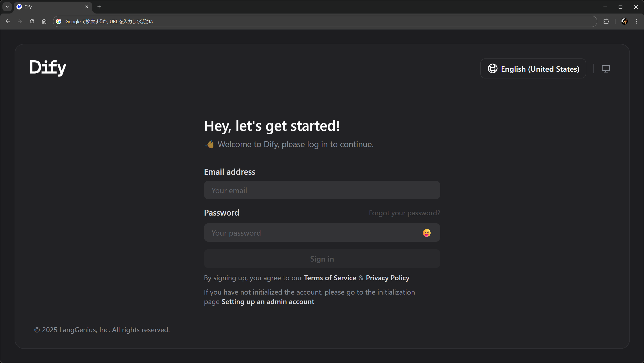Click the browser profile avatar
This screenshot has width=644, height=363.
coord(624,21)
